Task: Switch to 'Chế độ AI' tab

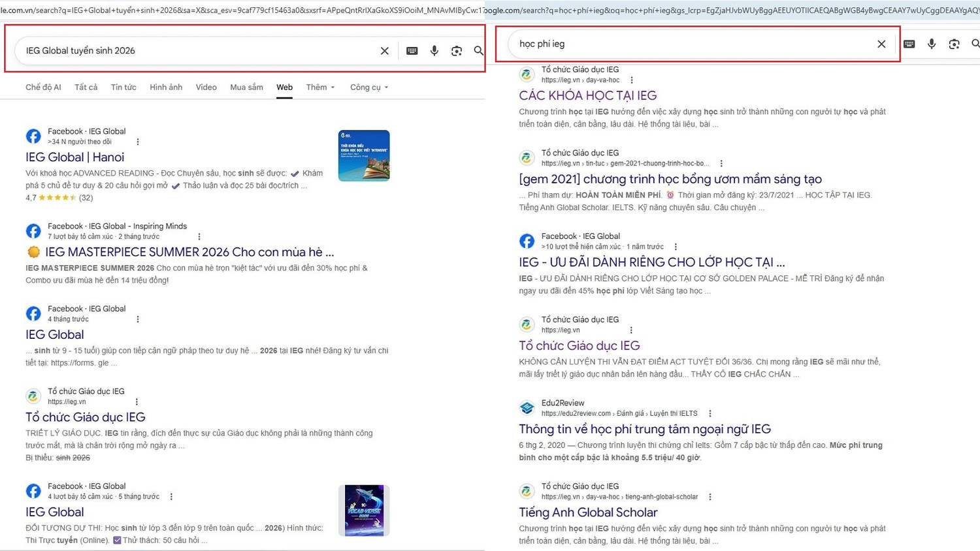Action: [43, 87]
